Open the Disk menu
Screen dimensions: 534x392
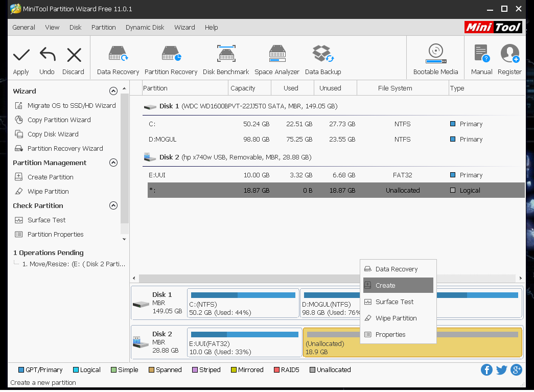pyautogui.click(x=75, y=28)
